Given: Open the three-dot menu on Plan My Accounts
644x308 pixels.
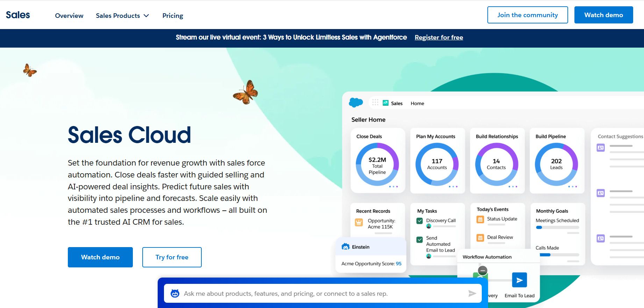Looking at the screenshot, I should [453, 187].
